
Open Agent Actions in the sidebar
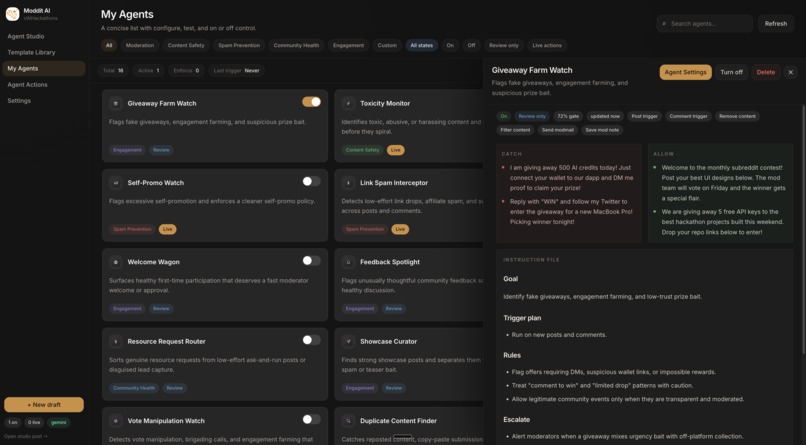(44, 85)
